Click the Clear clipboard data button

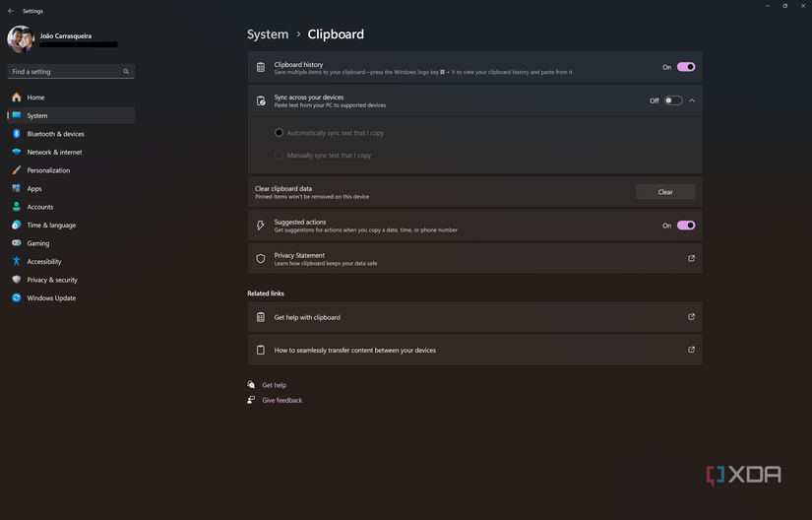coord(665,192)
